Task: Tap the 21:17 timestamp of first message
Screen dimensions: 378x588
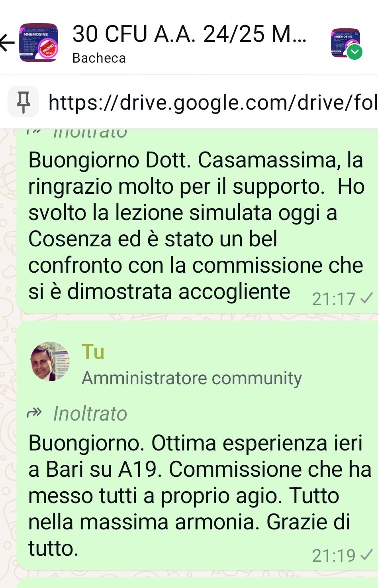Action: (x=334, y=299)
